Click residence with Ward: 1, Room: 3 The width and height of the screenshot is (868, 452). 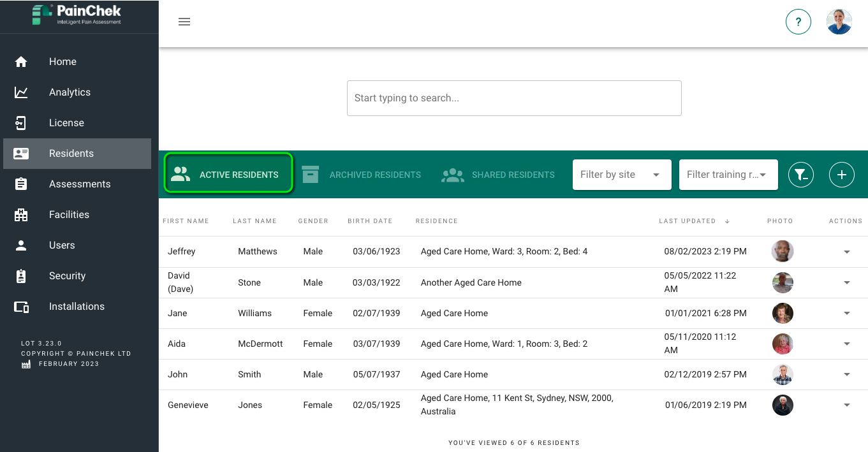tap(504, 344)
